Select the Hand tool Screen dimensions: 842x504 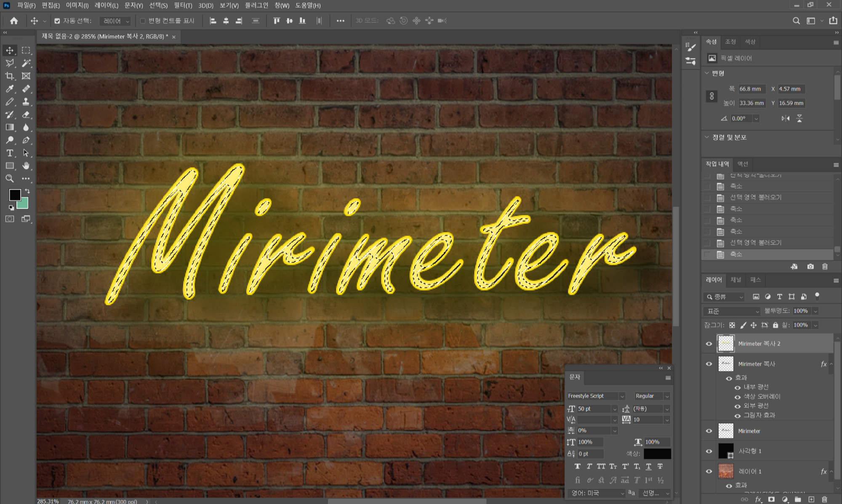tap(26, 166)
